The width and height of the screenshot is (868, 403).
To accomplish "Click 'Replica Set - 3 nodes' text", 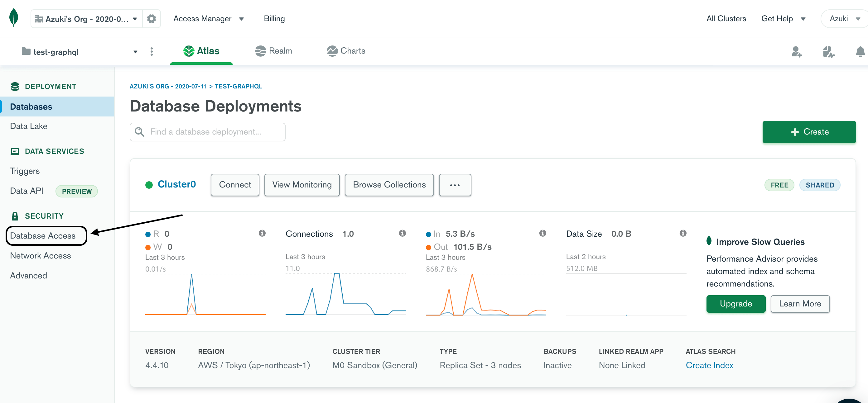I will coord(480,365).
